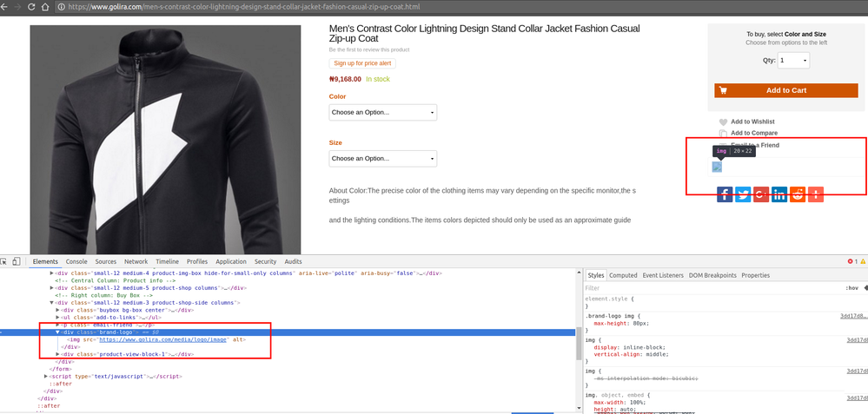
Task: Collapse the product-shop-side columns div
Action: pyautogui.click(x=52, y=303)
